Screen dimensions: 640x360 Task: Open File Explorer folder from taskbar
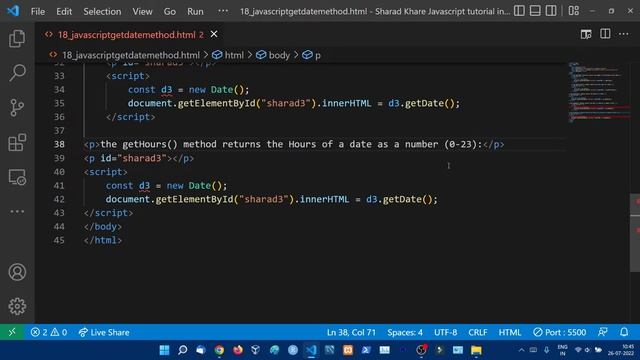click(476, 350)
